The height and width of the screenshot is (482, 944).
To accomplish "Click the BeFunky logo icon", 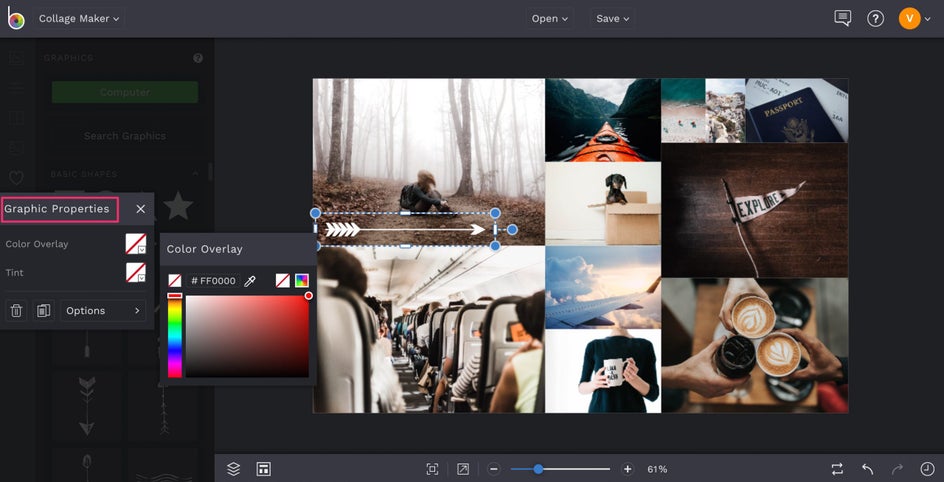I will pos(16,19).
